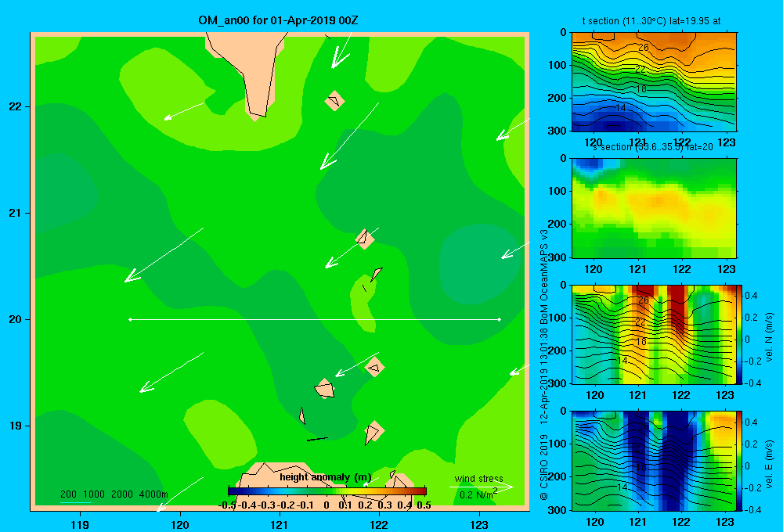Click the 'vel. E (m/s)' axis label
The width and height of the screenshot is (783, 532).
point(769,464)
